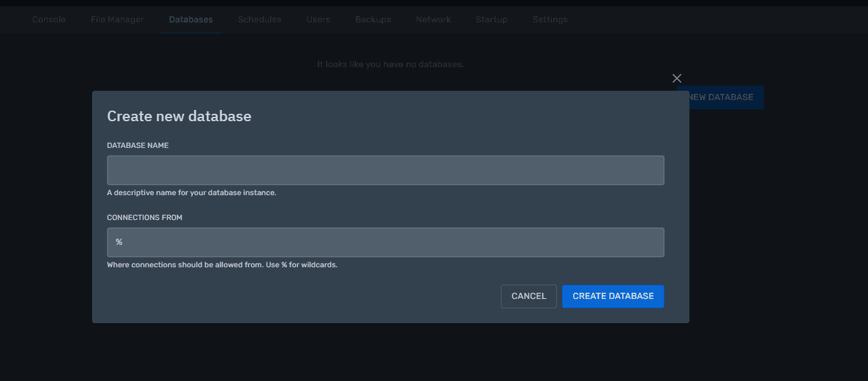Focus the Database Name input field
This screenshot has height=381, width=868.
tap(385, 170)
